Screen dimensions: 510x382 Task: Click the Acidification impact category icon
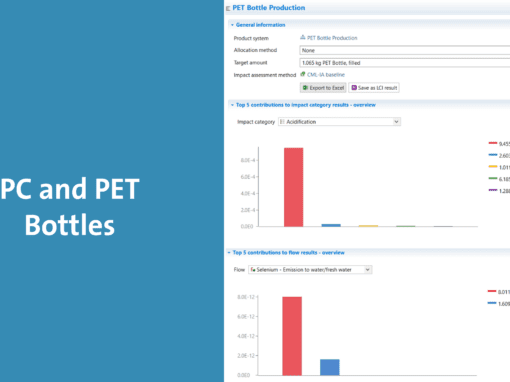282,122
